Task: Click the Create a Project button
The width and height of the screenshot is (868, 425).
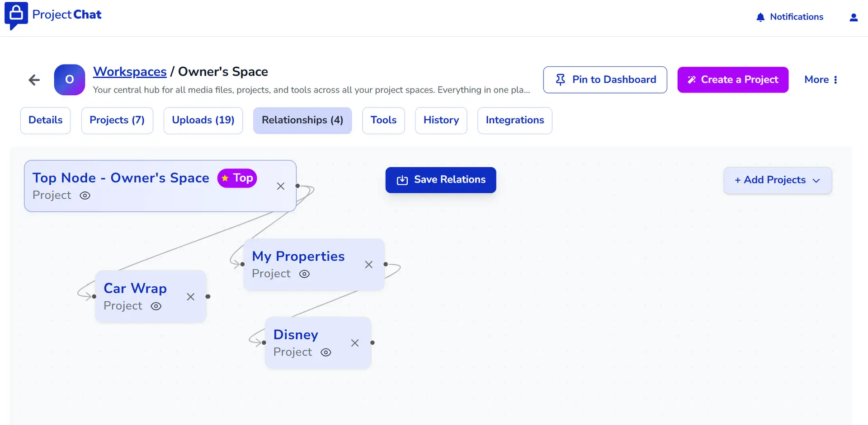Action: tap(732, 80)
